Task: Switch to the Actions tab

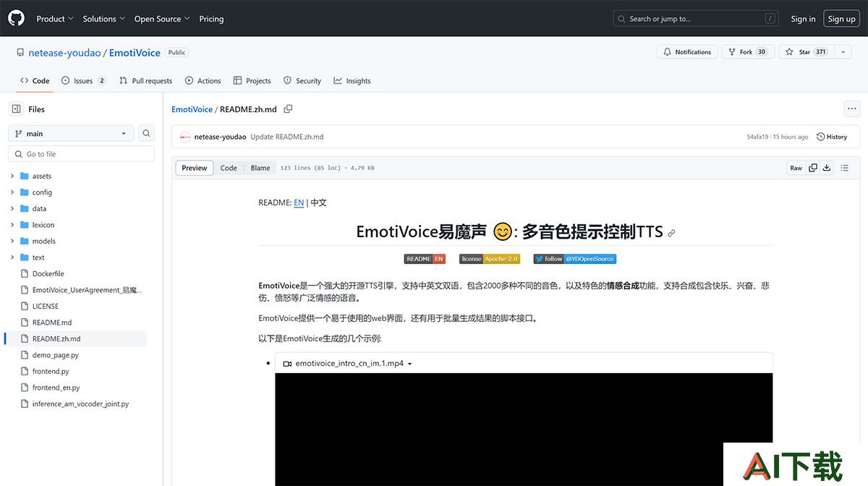Action: (x=203, y=81)
